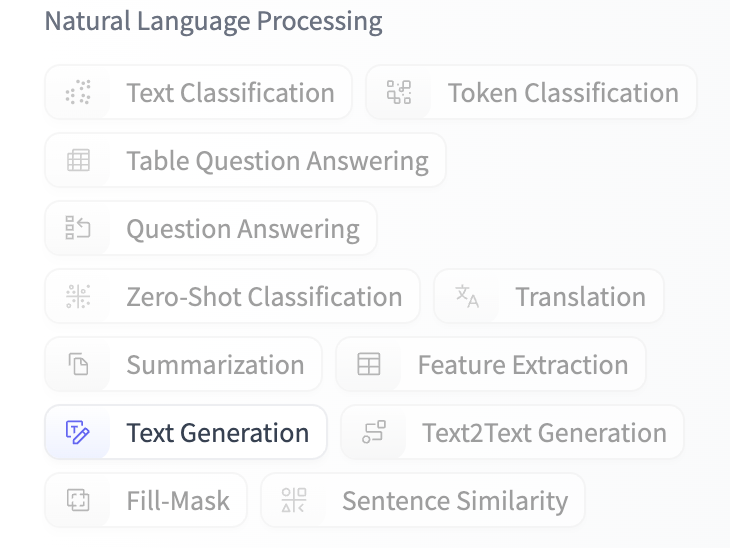Select the Token Classification filter
Image resolution: width=730 pixels, height=548 pixels.
coord(563,93)
